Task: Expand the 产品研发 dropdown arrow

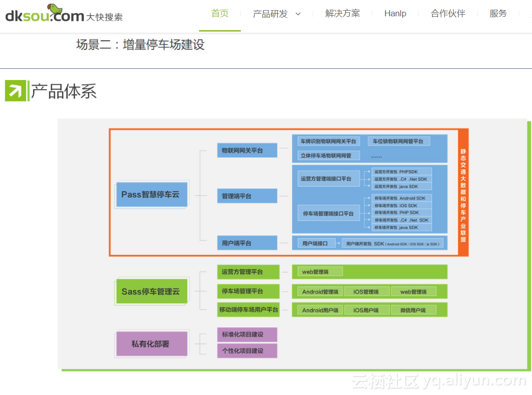Action: [x=298, y=14]
